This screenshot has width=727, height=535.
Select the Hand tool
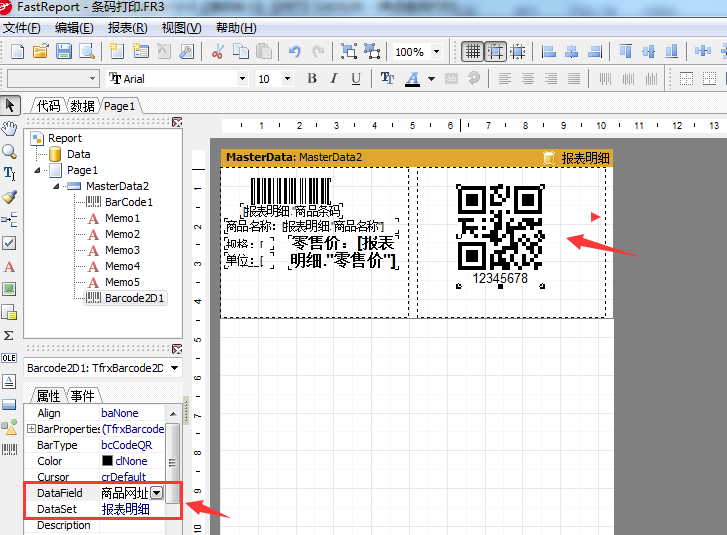click(9, 128)
